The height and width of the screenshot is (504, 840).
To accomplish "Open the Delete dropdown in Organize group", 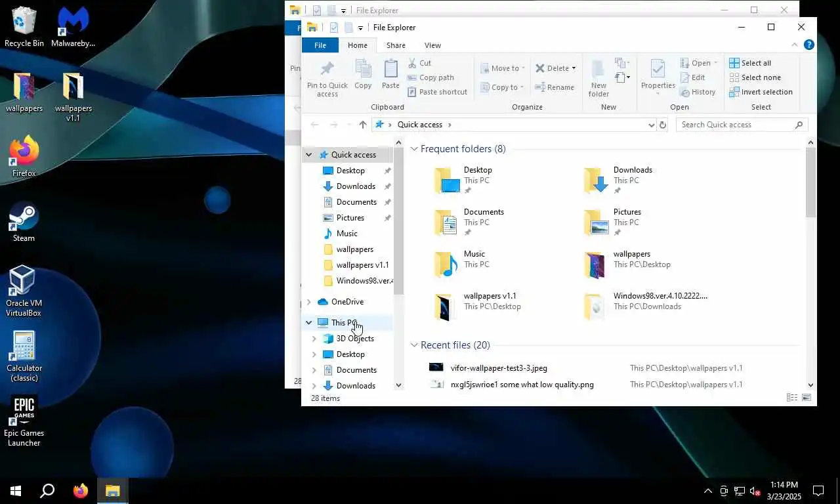I will tap(555, 68).
